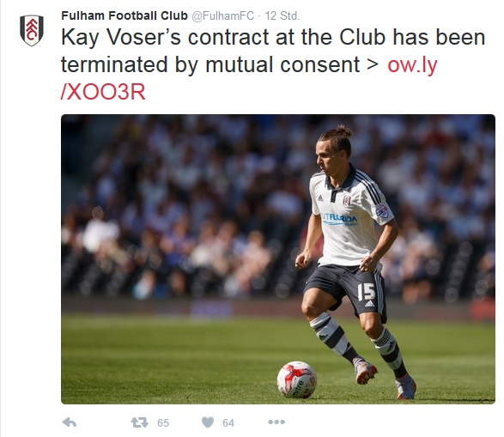The height and width of the screenshot is (437, 504).
Task: Follow the ow.ly shortened link
Action: click(x=412, y=65)
